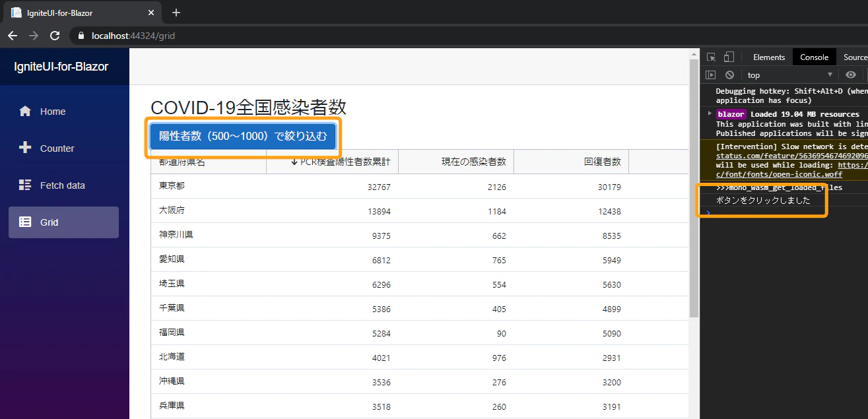Open the Console tab in DevTools

pos(814,57)
